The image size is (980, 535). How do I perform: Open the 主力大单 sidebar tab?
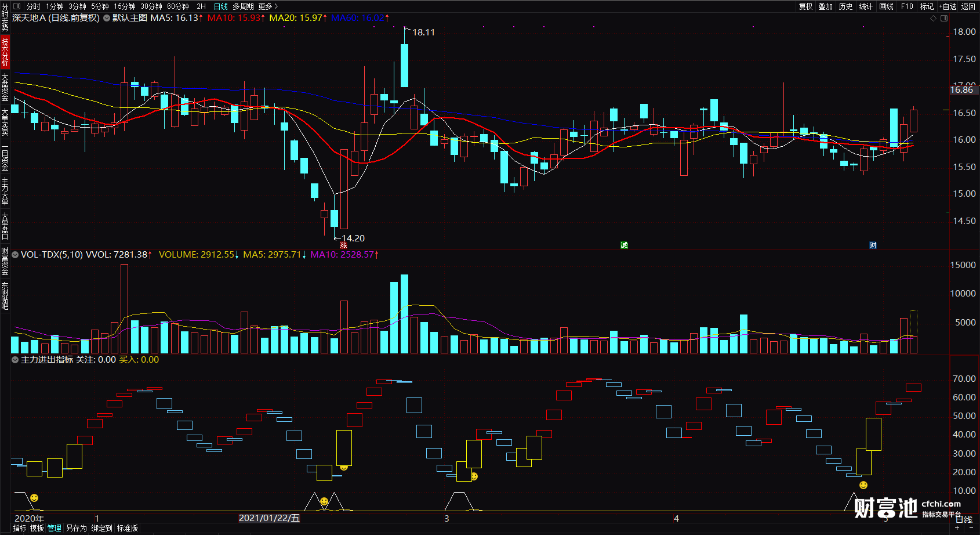point(5,191)
